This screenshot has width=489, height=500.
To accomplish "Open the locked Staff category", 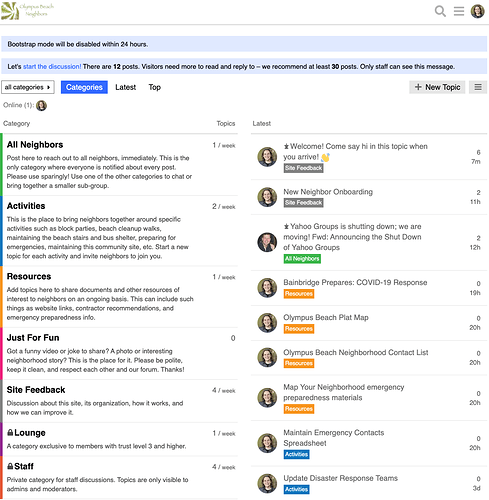I will pyautogui.click(x=20, y=466).
